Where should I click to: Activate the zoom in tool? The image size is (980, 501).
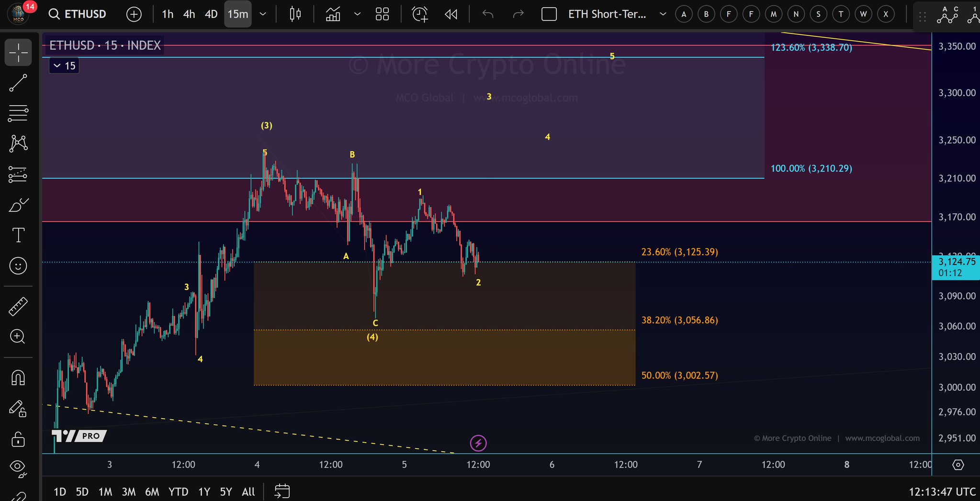click(18, 337)
